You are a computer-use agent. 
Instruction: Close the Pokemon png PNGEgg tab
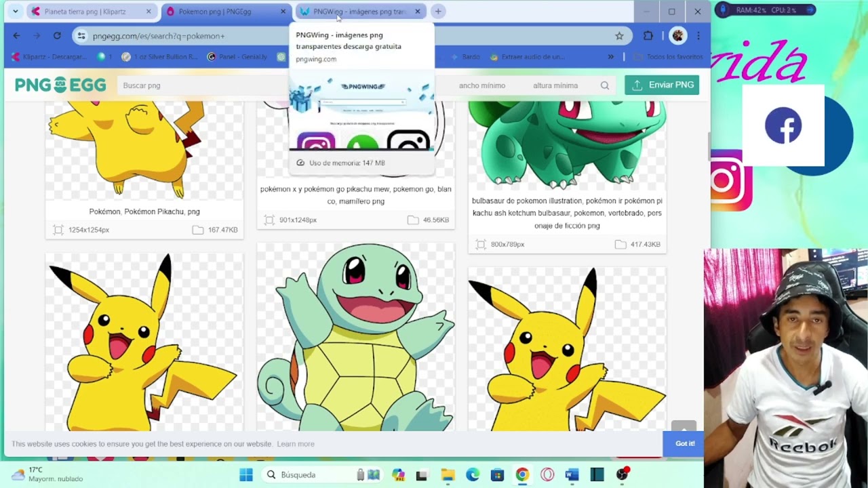(283, 12)
